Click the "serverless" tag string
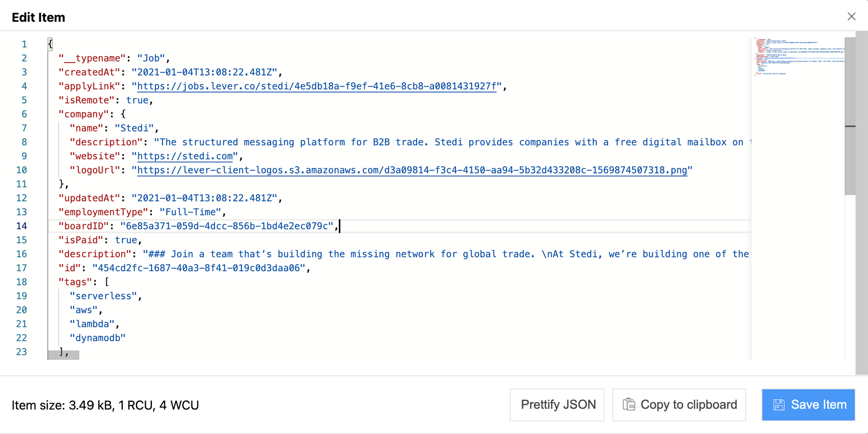Screen dimensions: 868x434 (104, 296)
